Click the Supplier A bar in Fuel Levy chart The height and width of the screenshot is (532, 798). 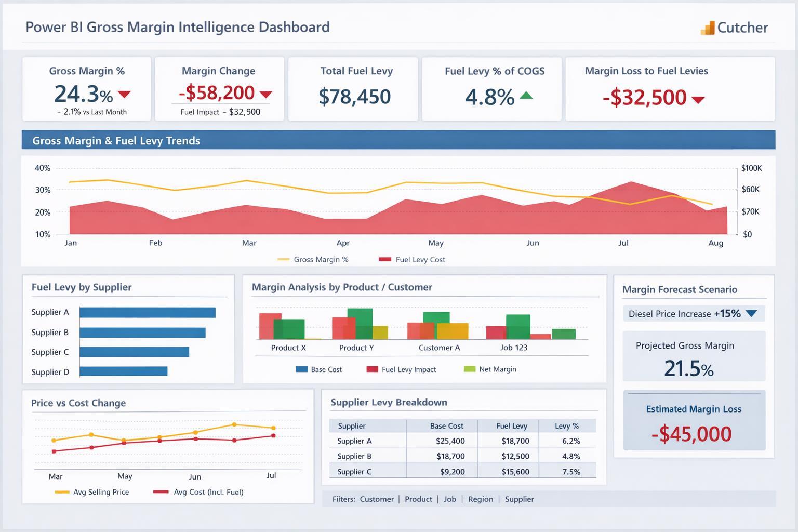147,312
